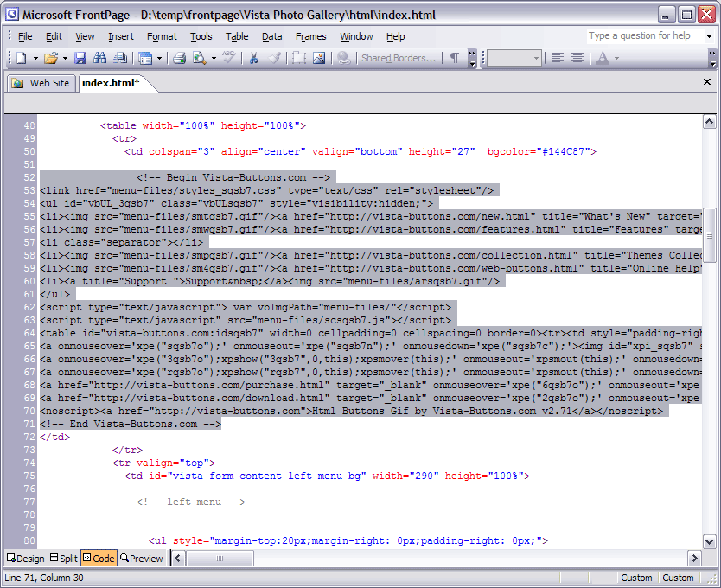Click the Font Color letter A icon
Viewport: 721px width, 588px height.
click(x=603, y=58)
